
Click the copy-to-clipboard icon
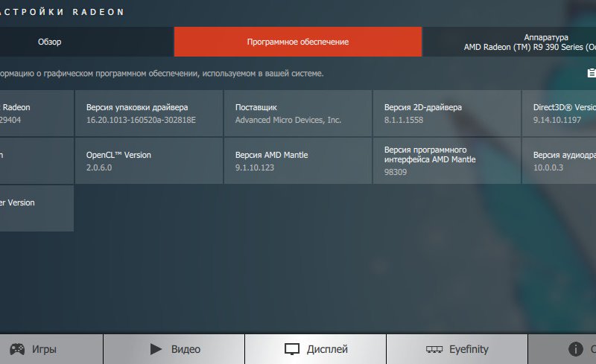coord(592,73)
